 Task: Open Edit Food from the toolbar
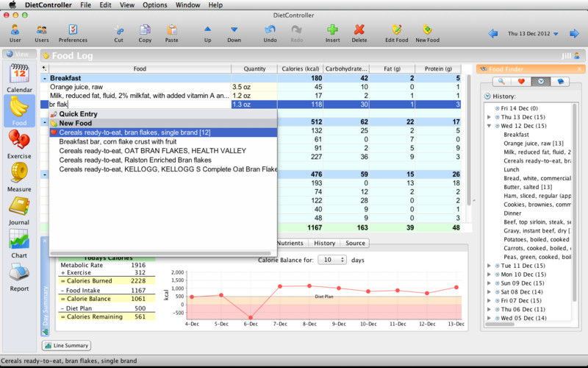click(x=396, y=33)
